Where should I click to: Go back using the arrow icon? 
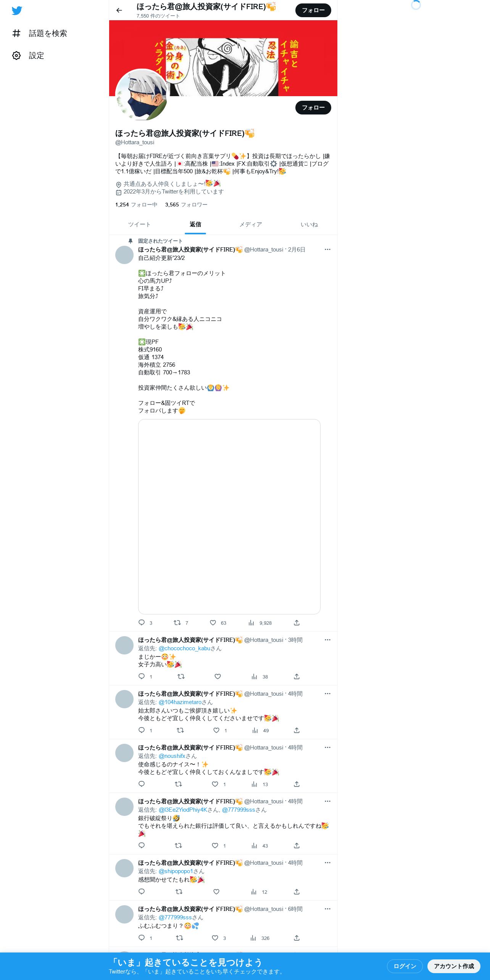(119, 10)
